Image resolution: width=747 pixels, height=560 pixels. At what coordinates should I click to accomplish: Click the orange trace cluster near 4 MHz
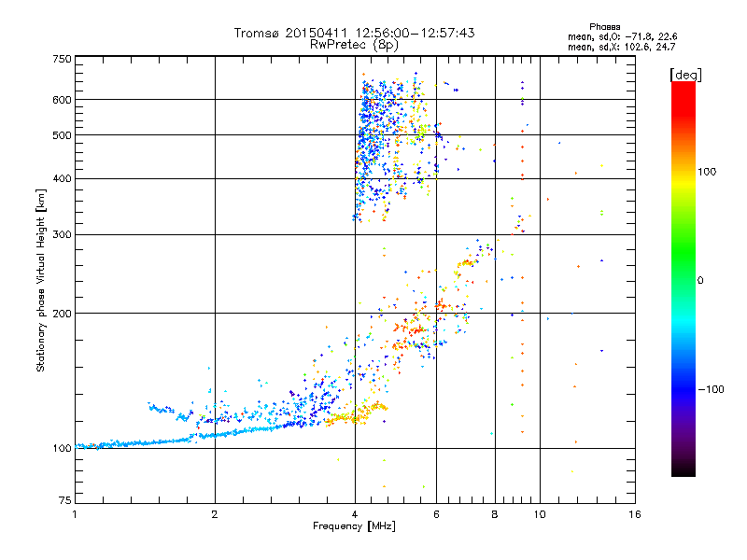[357, 414]
